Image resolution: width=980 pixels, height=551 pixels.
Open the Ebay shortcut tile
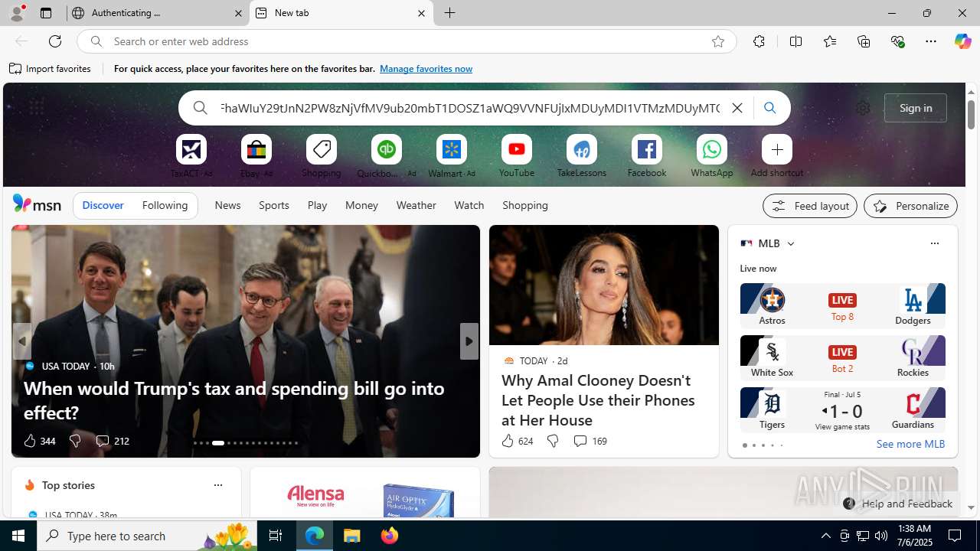(256, 150)
